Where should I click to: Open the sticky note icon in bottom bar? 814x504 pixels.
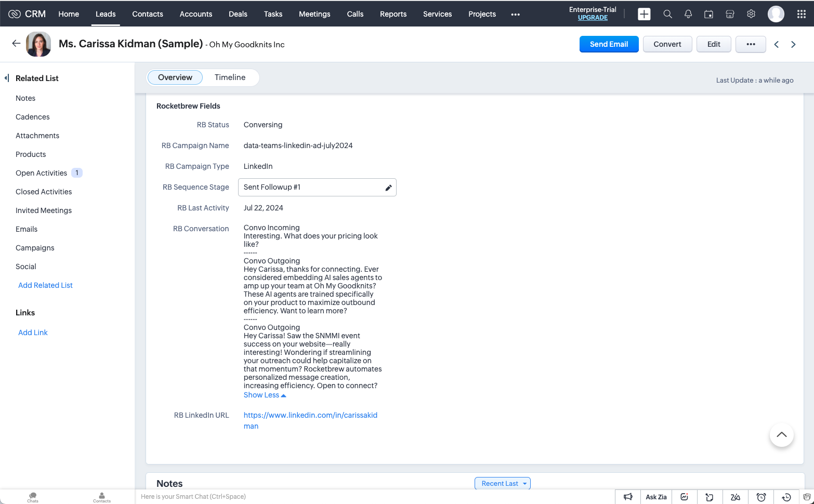710,497
